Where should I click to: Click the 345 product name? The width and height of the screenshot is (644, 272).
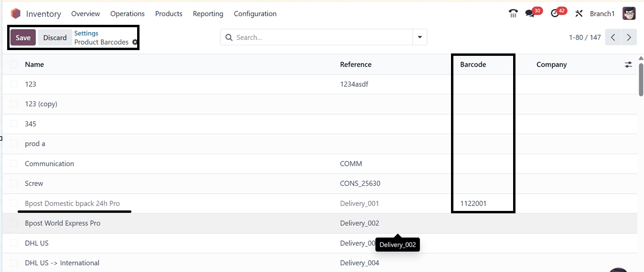click(x=31, y=124)
